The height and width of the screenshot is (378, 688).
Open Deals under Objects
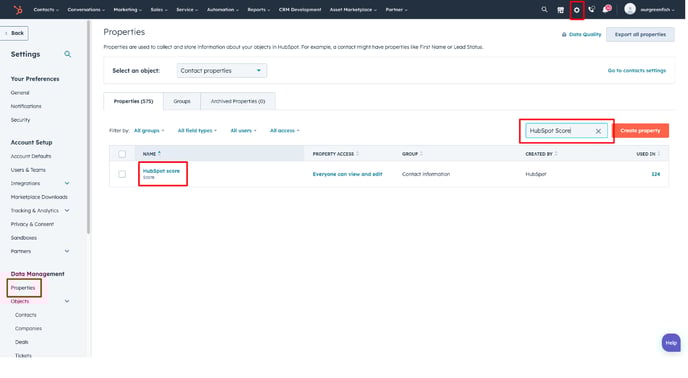[x=22, y=342]
